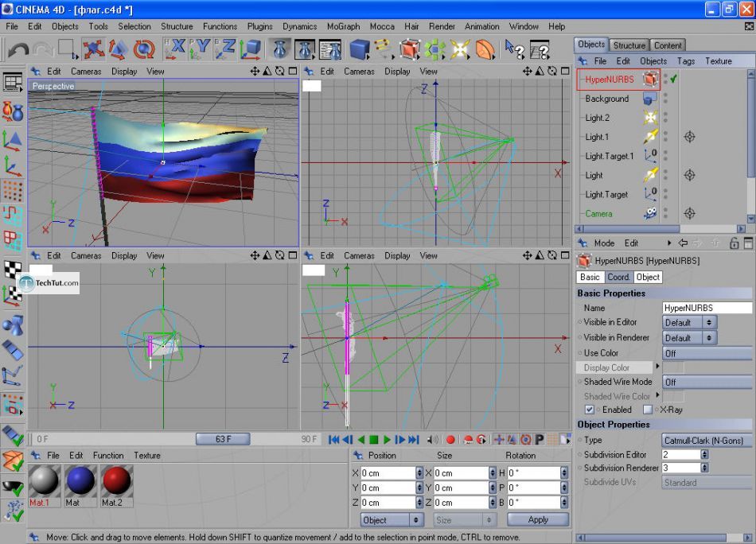The width and height of the screenshot is (756, 544).
Task: Select the Background object
Action: (606, 99)
